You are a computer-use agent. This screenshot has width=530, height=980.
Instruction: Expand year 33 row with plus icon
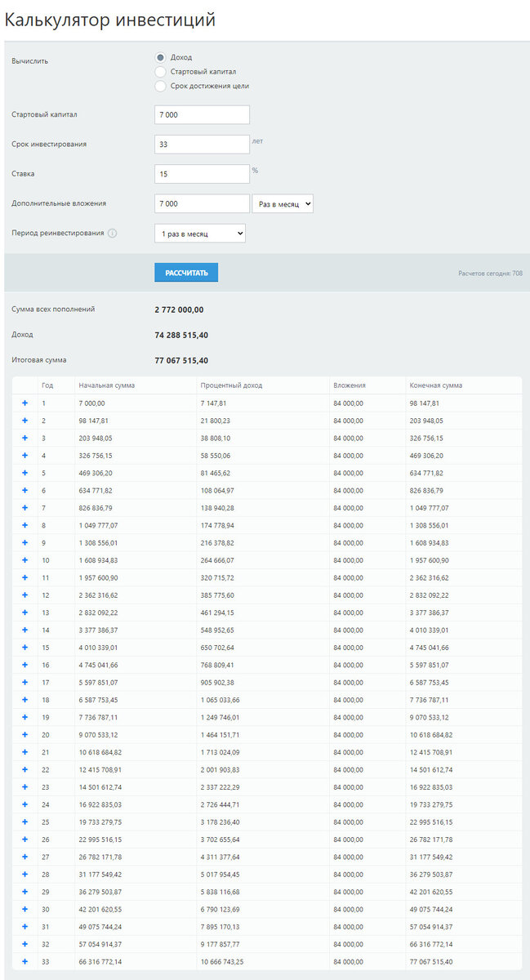tap(24, 962)
